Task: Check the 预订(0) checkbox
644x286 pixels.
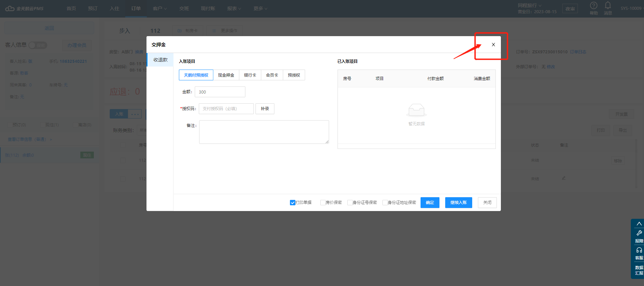Action: (10, 125)
